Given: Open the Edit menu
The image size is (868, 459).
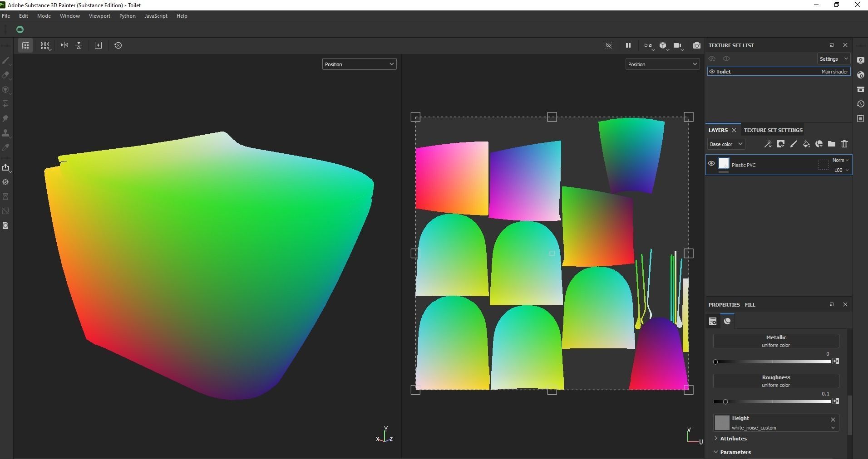Looking at the screenshot, I should [x=24, y=16].
